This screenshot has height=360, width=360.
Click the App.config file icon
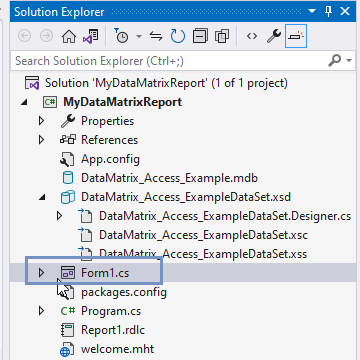pyautogui.click(x=68, y=159)
